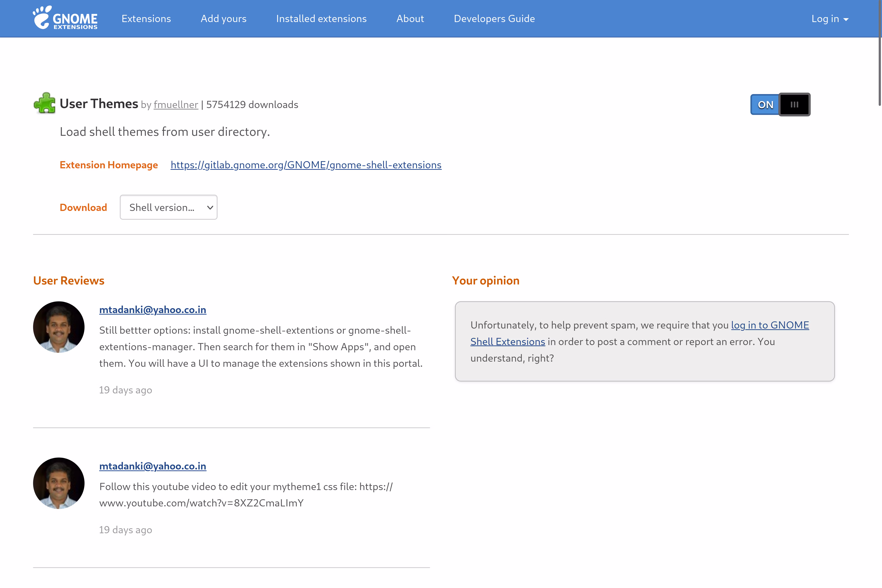This screenshot has width=882, height=588.
Task: Click the dark switch handle with three bars
Action: tap(794, 105)
